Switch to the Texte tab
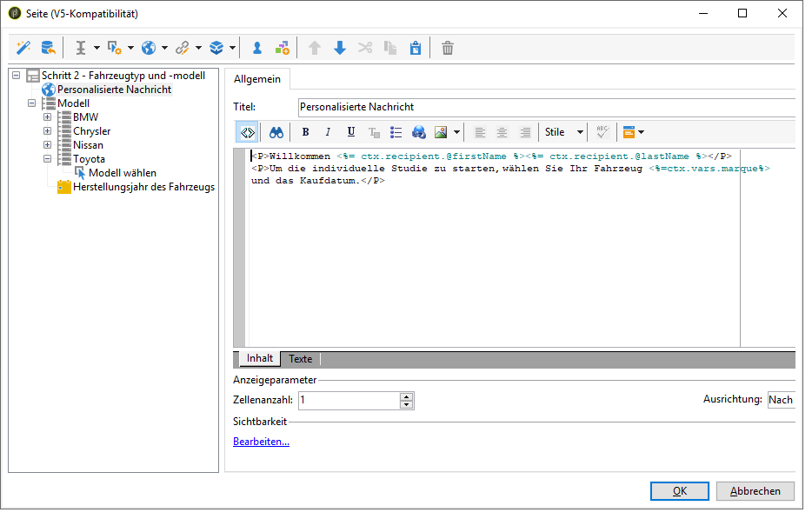 pos(300,358)
